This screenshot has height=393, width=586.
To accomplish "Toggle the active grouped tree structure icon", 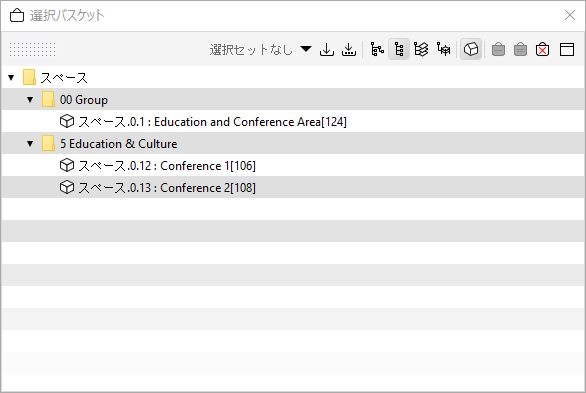I will click(399, 49).
